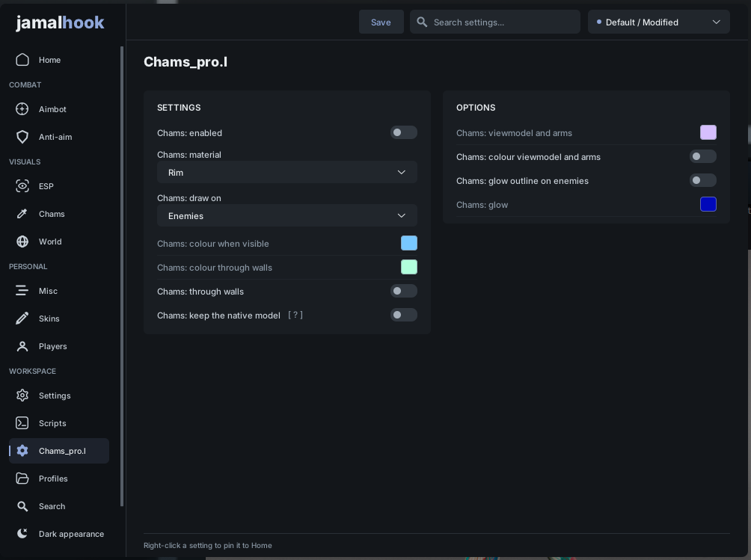
Task: Pick the colour through walls swatch
Action: click(x=409, y=267)
